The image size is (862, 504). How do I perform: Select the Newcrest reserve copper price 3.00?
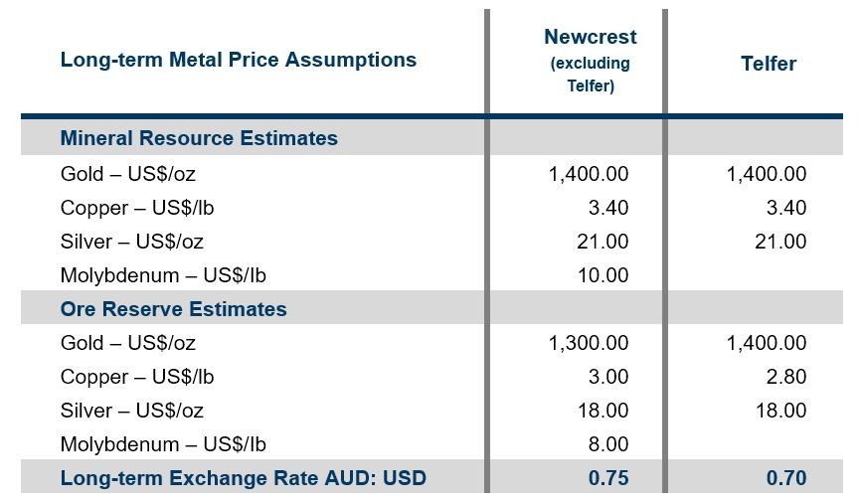click(x=608, y=377)
